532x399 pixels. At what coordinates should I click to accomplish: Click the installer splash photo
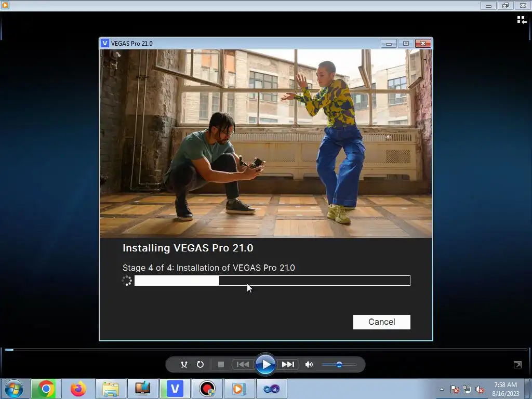[266, 143]
